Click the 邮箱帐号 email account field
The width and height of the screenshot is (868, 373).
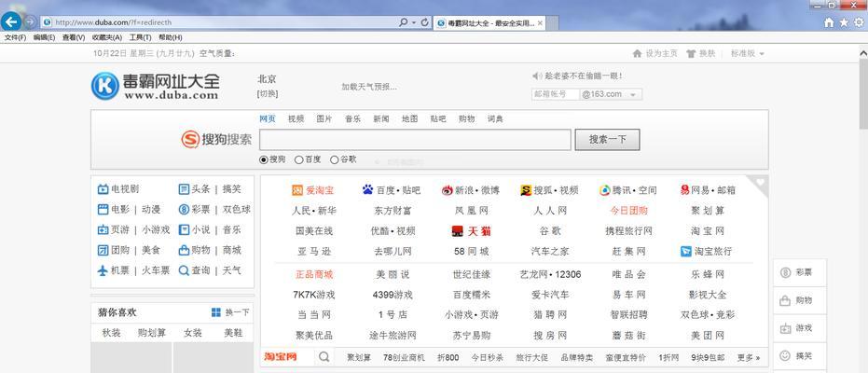click(556, 94)
